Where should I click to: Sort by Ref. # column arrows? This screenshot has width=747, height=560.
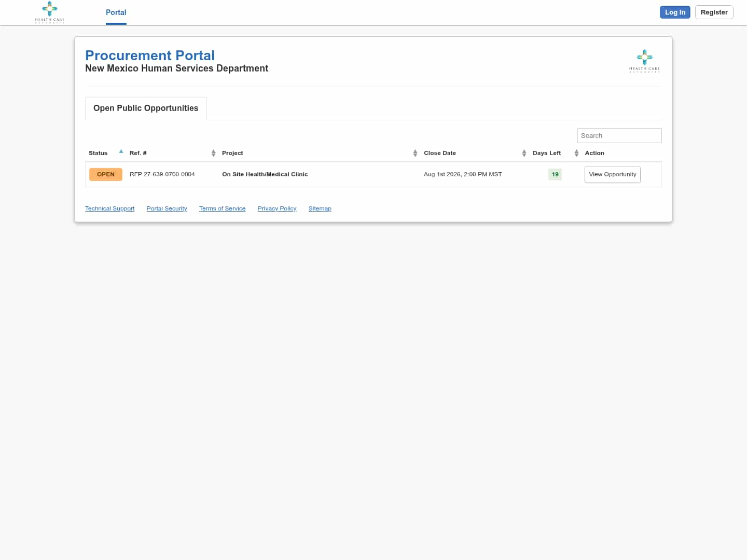click(x=213, y=153)
